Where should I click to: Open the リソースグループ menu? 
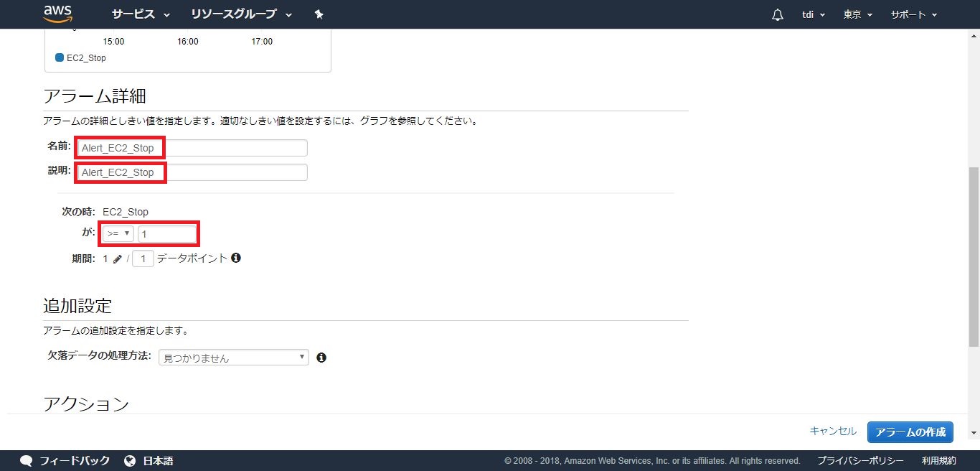coord(242,14)
